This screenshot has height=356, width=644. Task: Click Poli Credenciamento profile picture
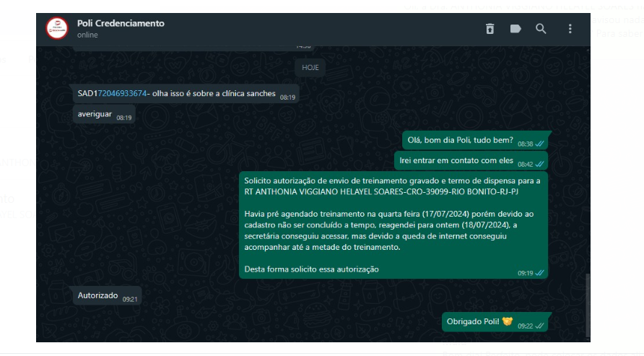(x=57, y=28)
